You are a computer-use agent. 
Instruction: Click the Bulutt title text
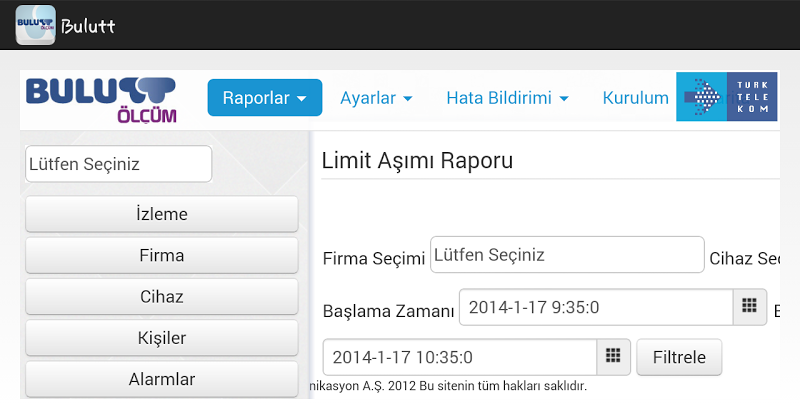click(88, 26)
